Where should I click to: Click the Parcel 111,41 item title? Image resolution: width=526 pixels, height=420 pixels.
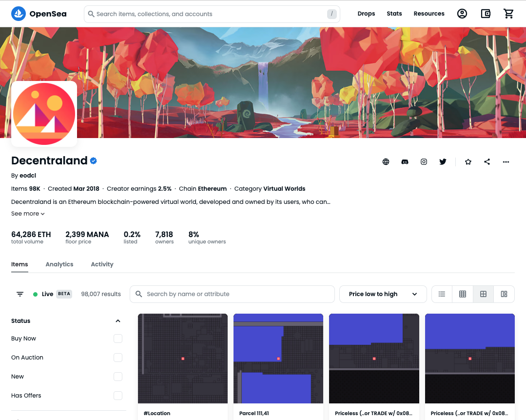254,413
